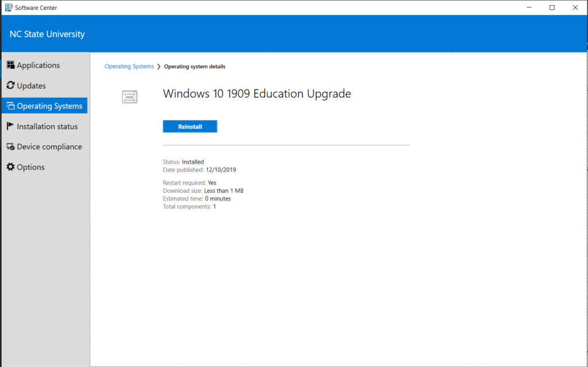Select the Operating system details breadcrumb label
The width and height of the screenshot is (588, 367).
coord(195,66)
